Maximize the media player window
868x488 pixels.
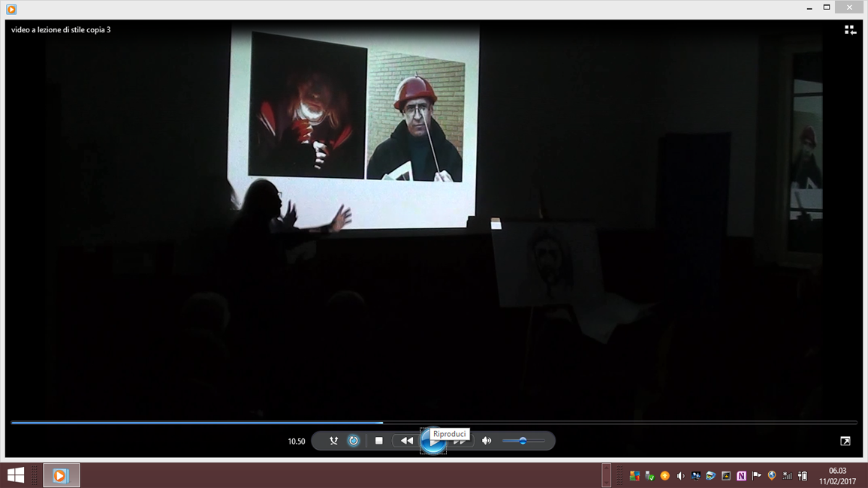[827, 8]
